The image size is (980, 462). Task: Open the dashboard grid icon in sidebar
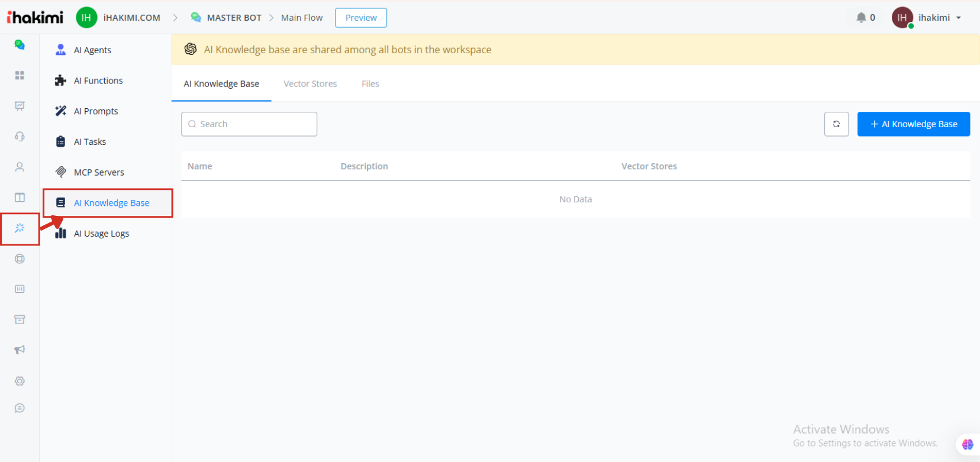(20, 75)
